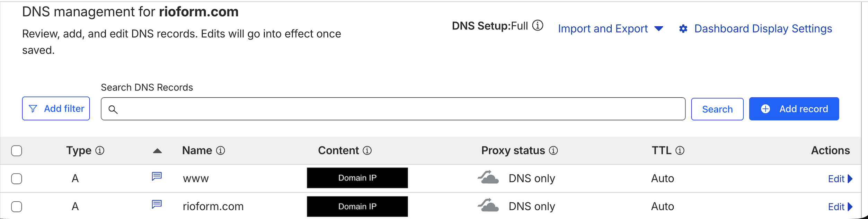Expand the www record via Edit
Image resolution: width=868 pixels, height=219 pixels.
(840, 179)
